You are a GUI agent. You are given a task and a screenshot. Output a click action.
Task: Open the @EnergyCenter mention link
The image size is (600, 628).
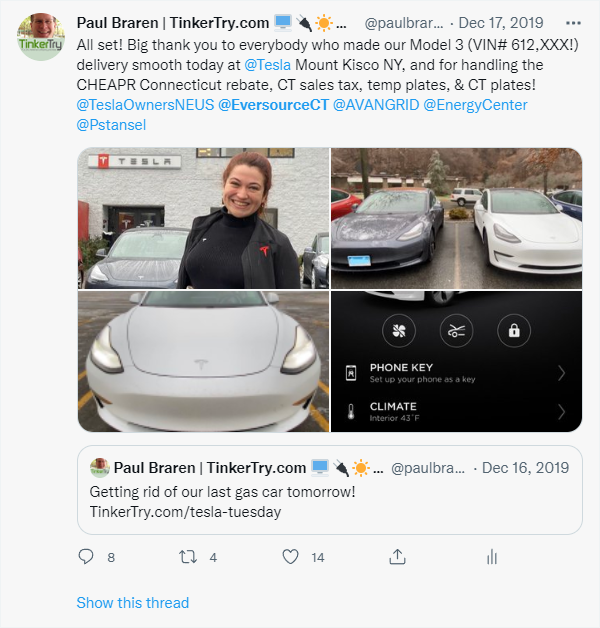pos(475,105)
